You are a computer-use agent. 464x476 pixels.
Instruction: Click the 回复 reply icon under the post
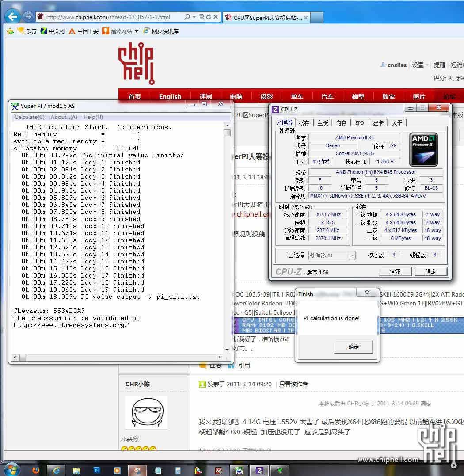click(203, 365)
